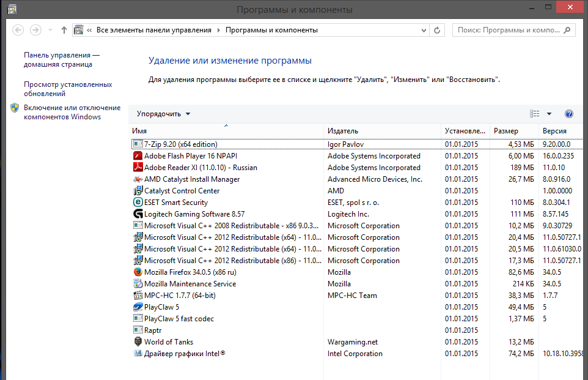Click the Raptr program icon
588x380 pixels.
(138, 330)
